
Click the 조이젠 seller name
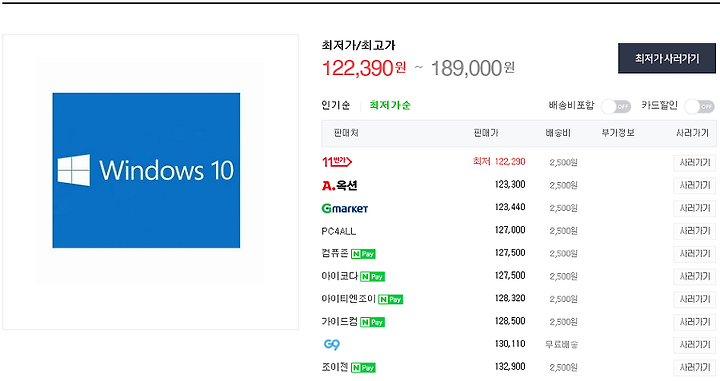tap(335, 367)
